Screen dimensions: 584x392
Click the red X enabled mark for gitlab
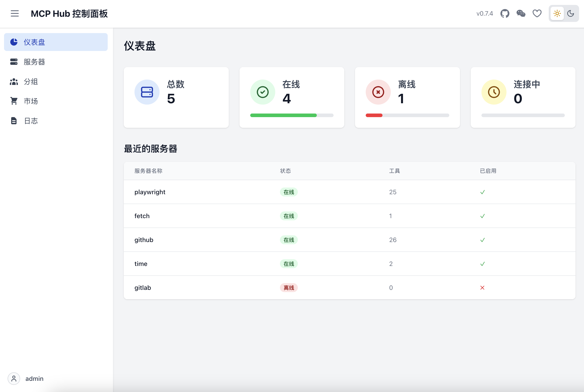tap(482, 288)
